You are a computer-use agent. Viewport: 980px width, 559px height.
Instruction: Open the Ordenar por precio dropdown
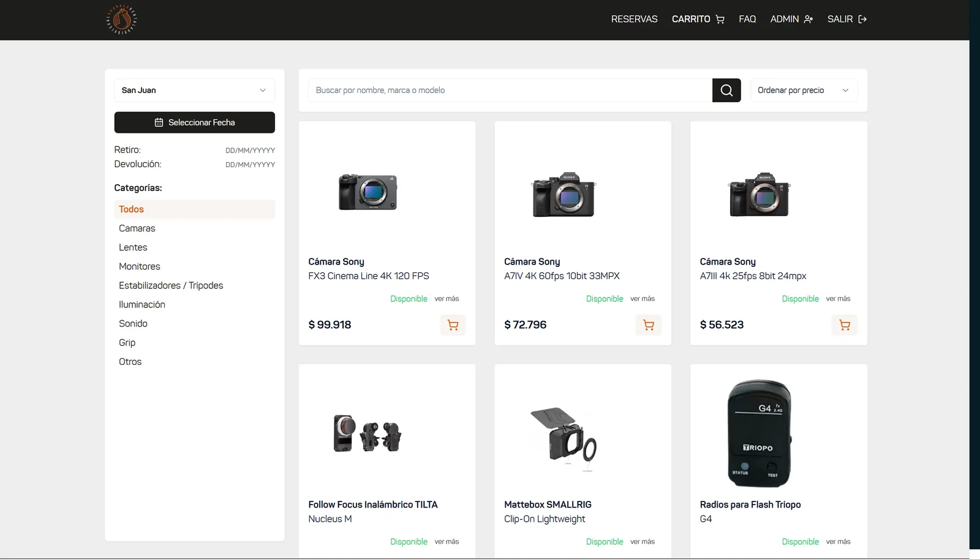[x=804, y=90]
